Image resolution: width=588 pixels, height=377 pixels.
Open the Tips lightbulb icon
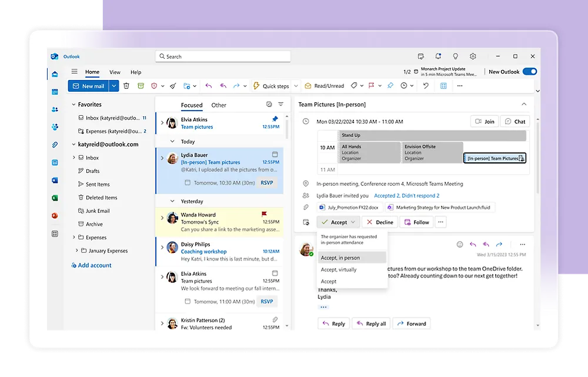click(455, 56)
